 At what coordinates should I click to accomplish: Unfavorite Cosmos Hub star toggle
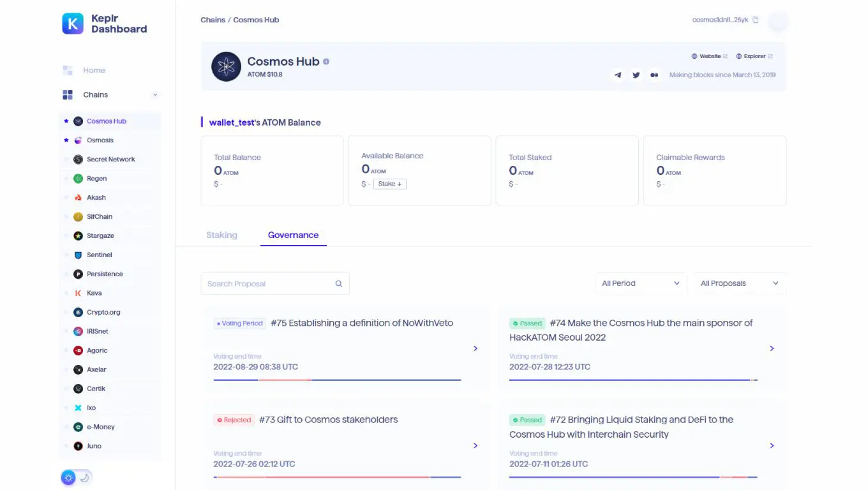point(66,121)
